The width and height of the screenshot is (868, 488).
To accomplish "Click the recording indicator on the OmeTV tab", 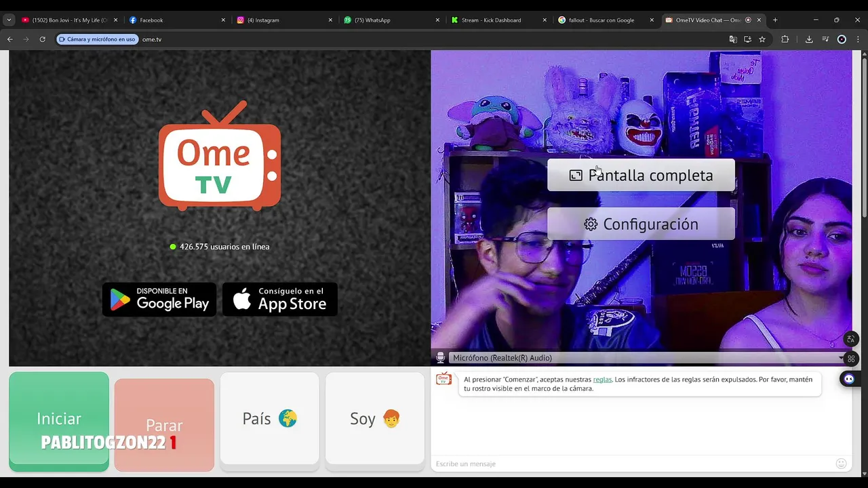I will (x=748, y=20).
